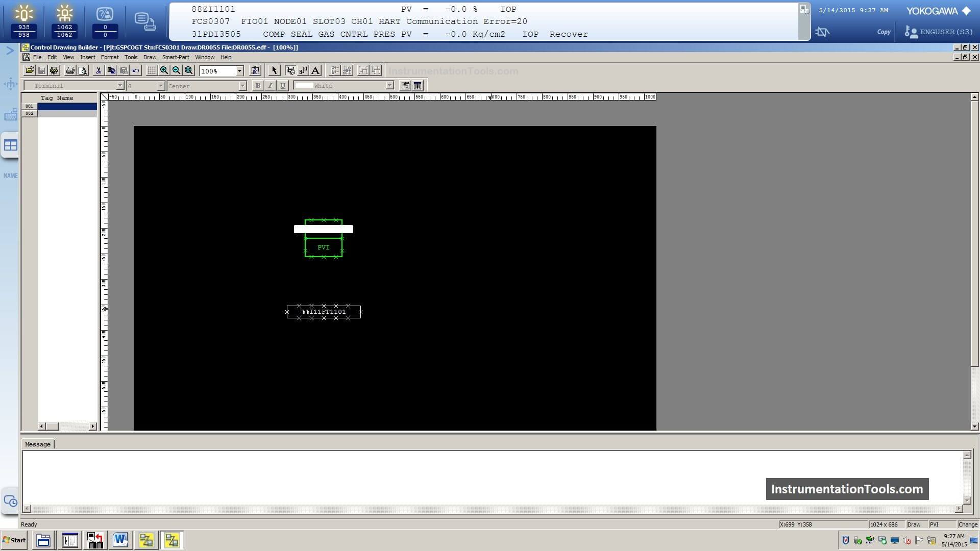Click the Print icon in the toolbar
Image resolution: width=980 pixels, height=551 pixels.
[70, 71]
